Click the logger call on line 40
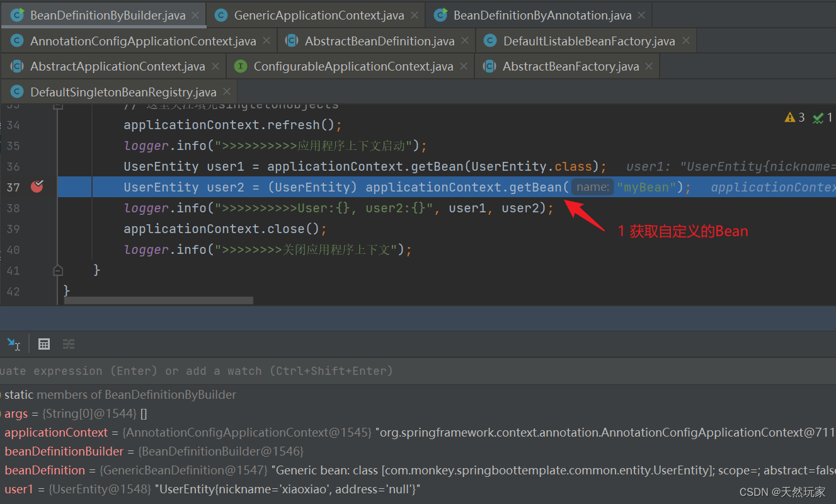The height and width of the screenshot is (504, 836). (267, 249)
